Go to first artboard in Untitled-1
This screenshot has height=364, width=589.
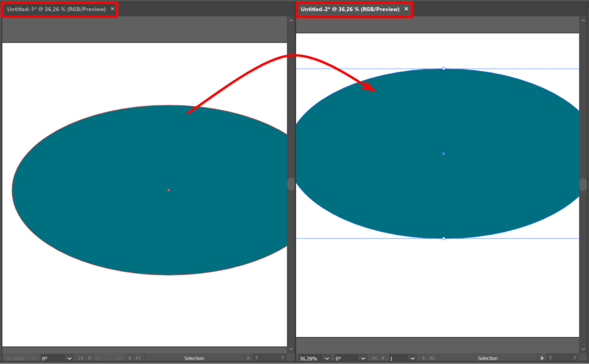click(81, 358)
